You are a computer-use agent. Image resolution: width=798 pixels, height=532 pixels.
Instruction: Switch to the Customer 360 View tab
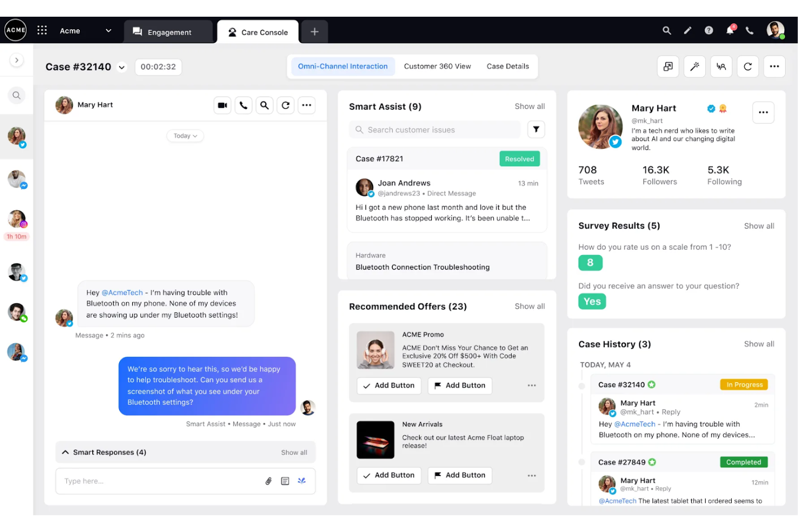pos(437,66)
